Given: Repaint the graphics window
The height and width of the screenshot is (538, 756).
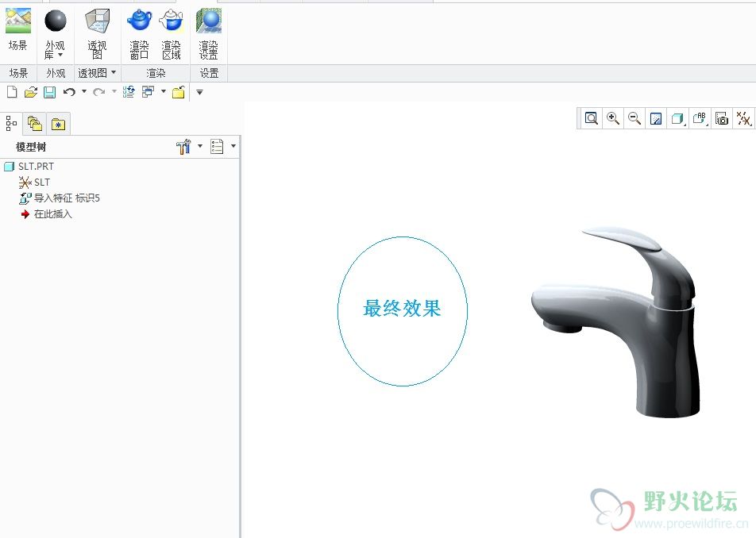Looking at the screenshot, I should [656, 118].
